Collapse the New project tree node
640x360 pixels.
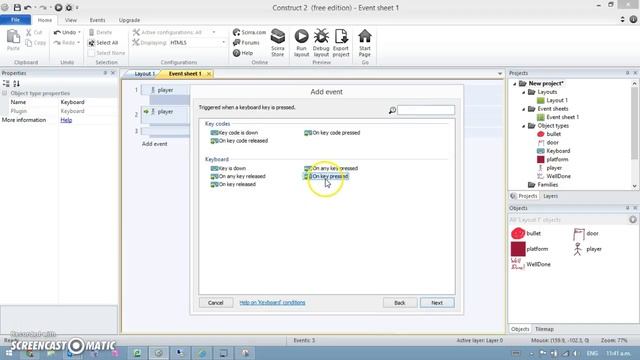(515, 84)
